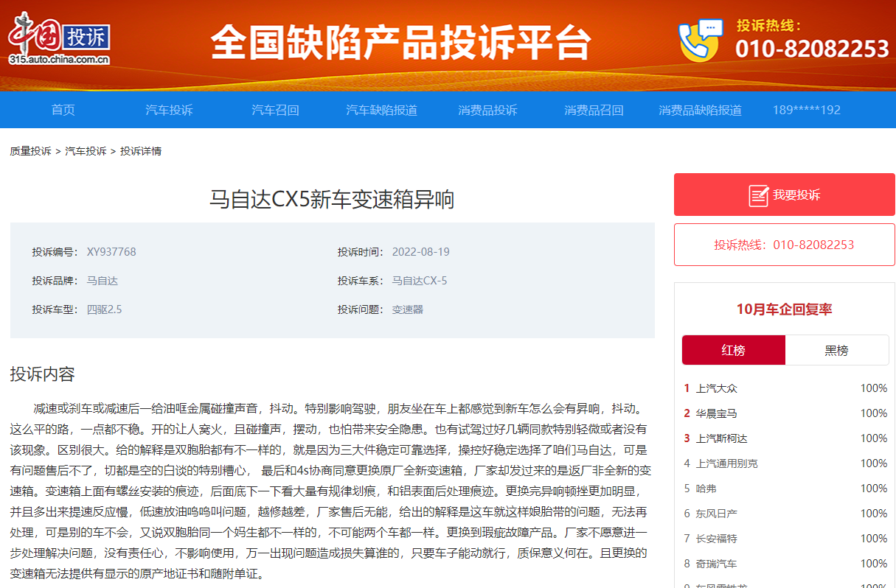
Task: Click the 10月车企回复率 heading
Action: pyautogui.click(x=785, y=309)
